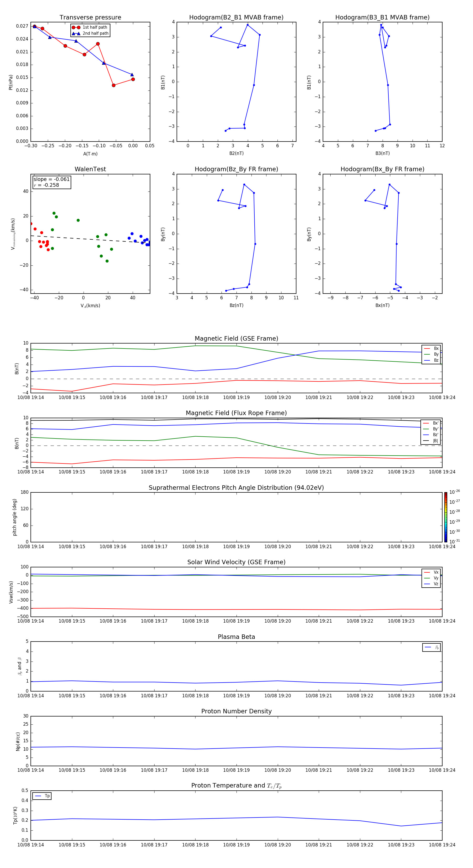Screen dimensions: 473x868
Task: Click the "pitch angle (deg)" axis label
Action: click(x=14, y=517)
